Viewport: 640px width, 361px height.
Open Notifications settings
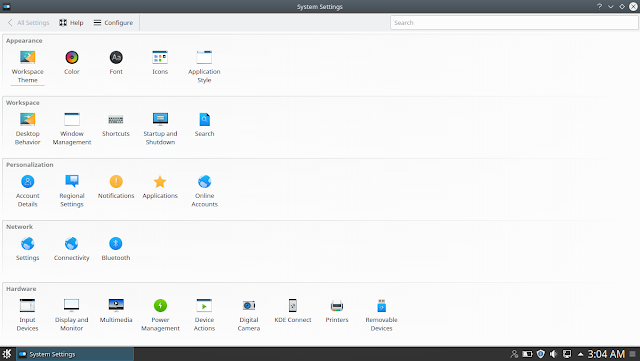click(116, 187)
